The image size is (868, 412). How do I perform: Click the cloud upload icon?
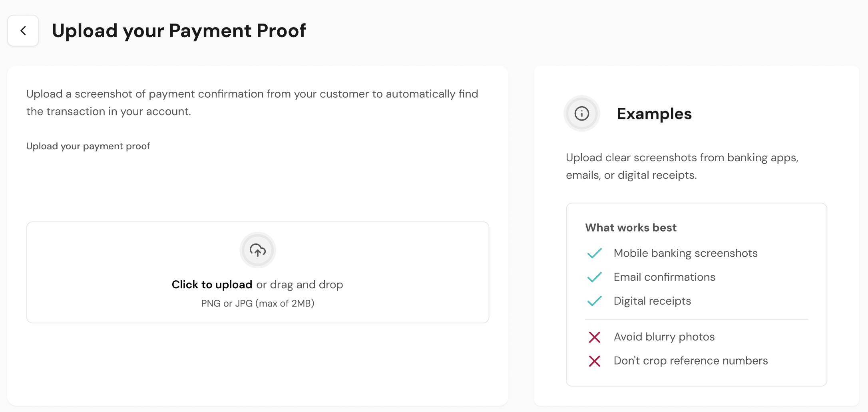tap(258, 250)
